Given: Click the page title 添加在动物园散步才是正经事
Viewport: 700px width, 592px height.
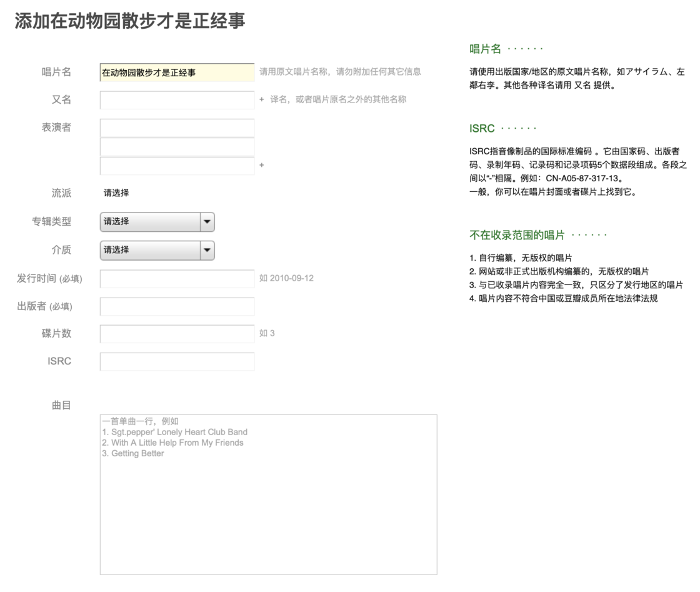Looking at the screenshot, I should coord(130,21).
